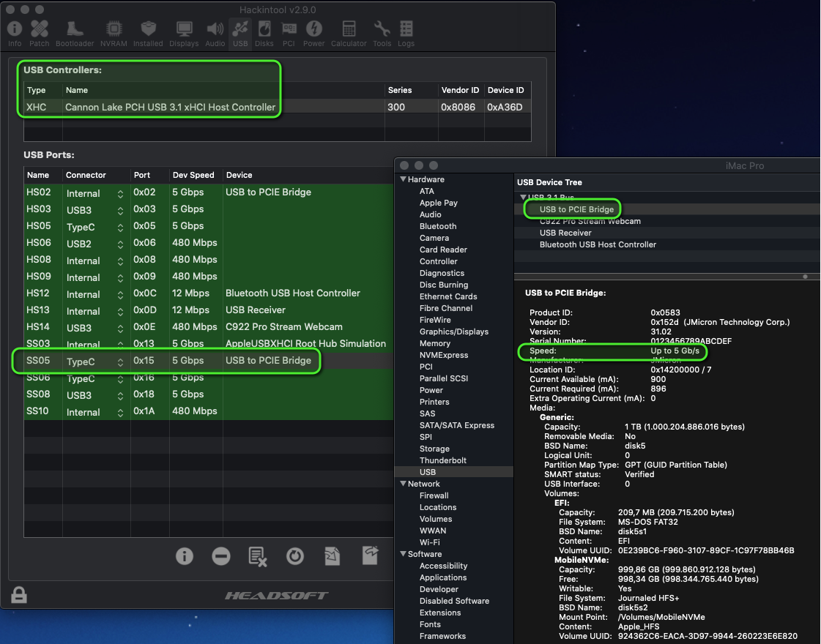Select NVMExpress in the sidebar list
The width and height of the screenshot is (821, 644).
click(x=443, y=355)
